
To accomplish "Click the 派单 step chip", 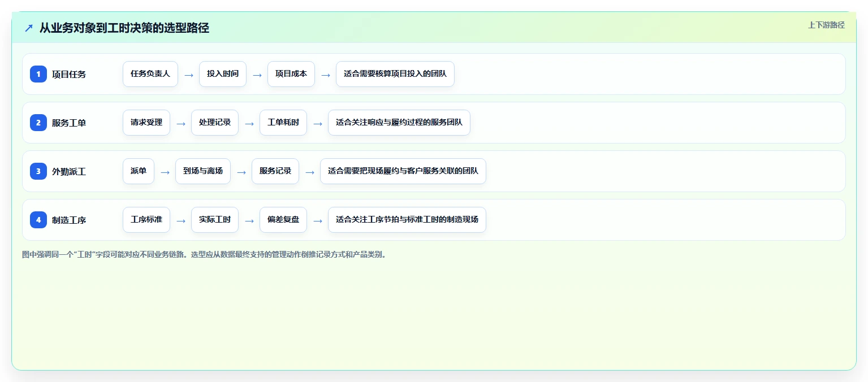I will click(139, 171).
